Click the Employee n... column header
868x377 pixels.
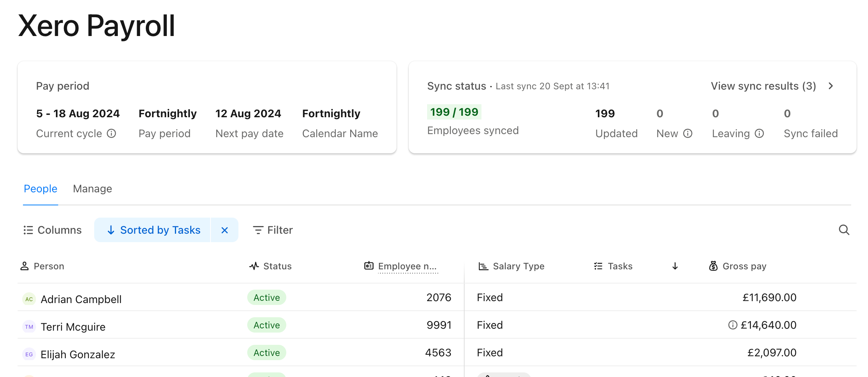400,266
